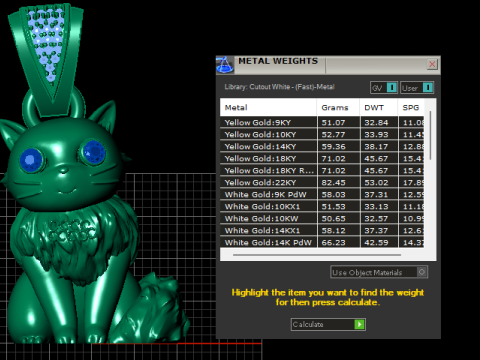480x360 pixels.
Task: Select the White Gold:10KW row
Action: pyautogui.click(x=322, y=218)
